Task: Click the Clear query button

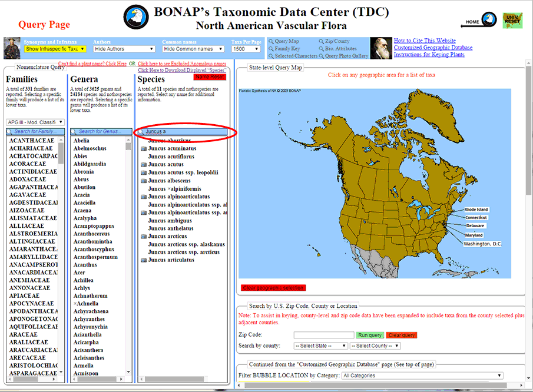Action: pyautogui.click(x=402, y=335)
